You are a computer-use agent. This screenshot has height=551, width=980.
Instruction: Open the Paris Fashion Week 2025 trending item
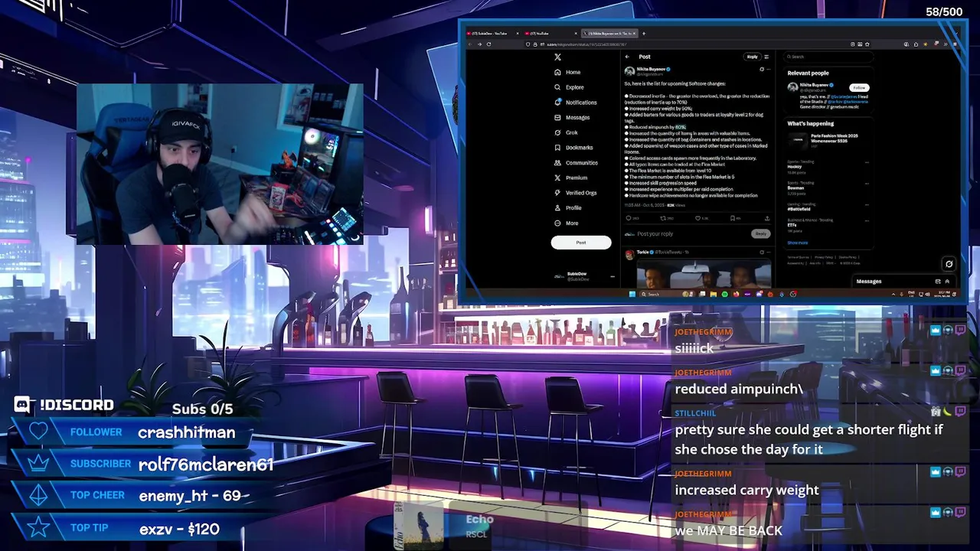tap(828, 139)
